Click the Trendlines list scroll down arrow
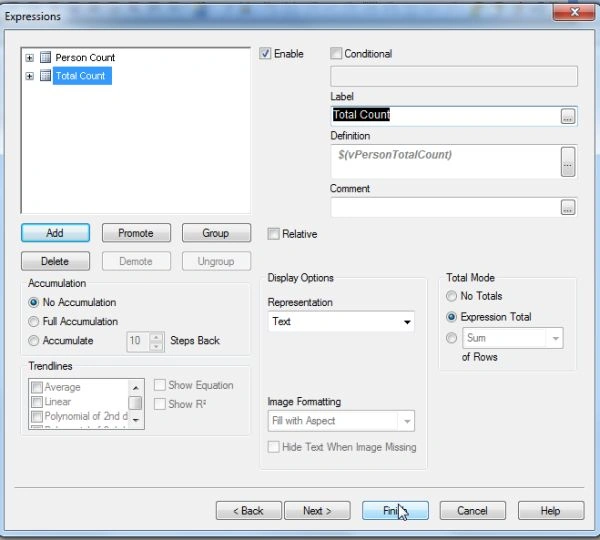The image size is (600, 540). (135, 420)
